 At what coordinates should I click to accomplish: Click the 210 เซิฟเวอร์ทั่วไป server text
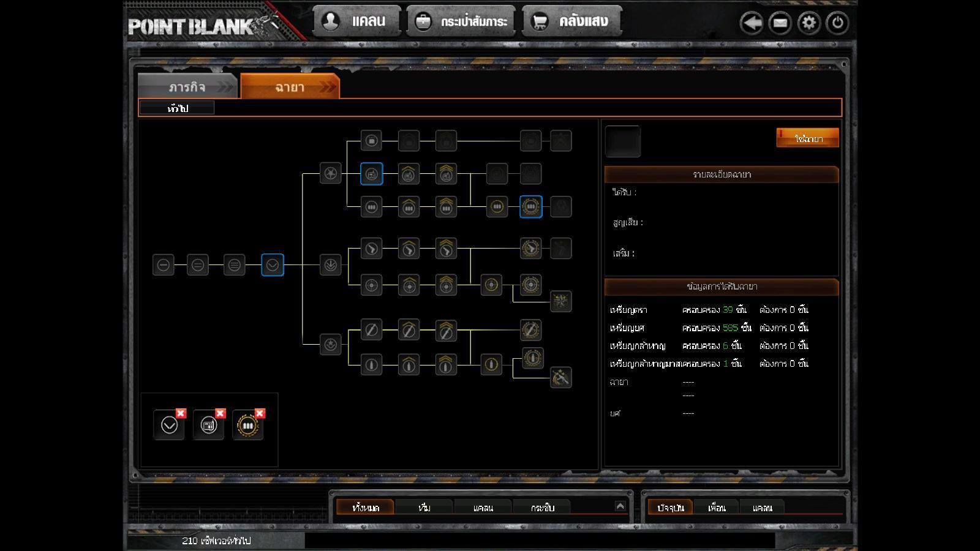(x=216, y=541)
